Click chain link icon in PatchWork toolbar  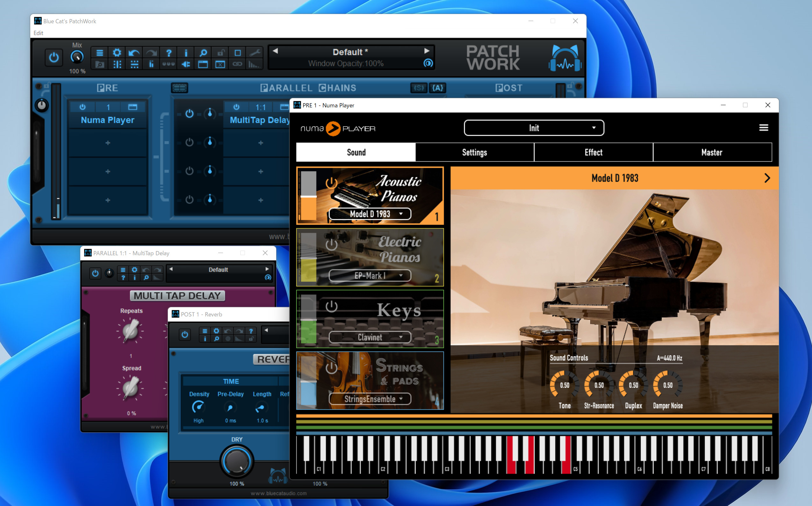pyautogui.click(x=238, y=64)
